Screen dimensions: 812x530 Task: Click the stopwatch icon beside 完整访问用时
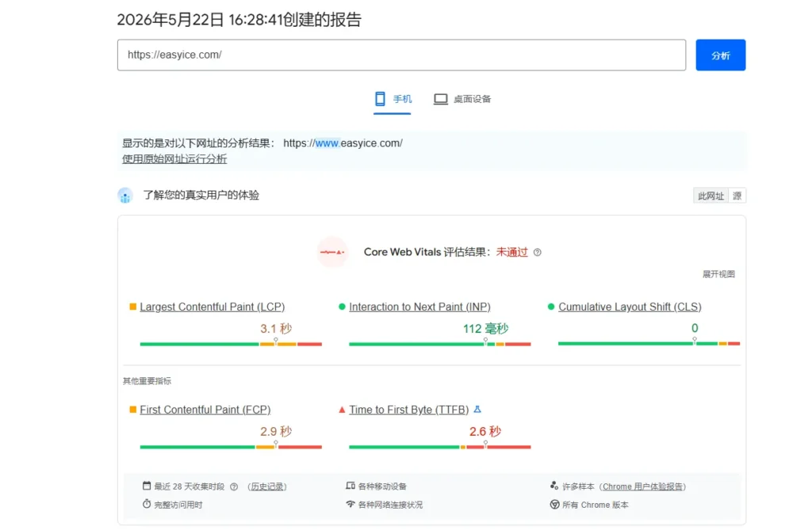147,504
